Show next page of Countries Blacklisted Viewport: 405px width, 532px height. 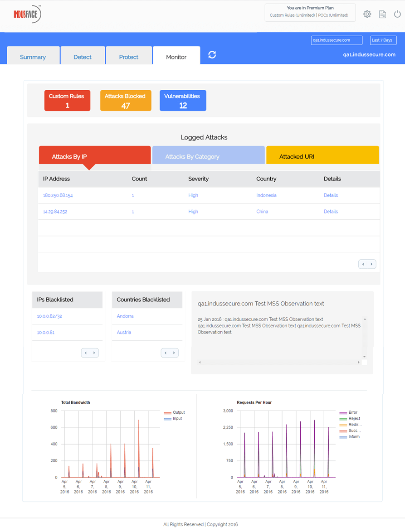click(x=174, y=353)
